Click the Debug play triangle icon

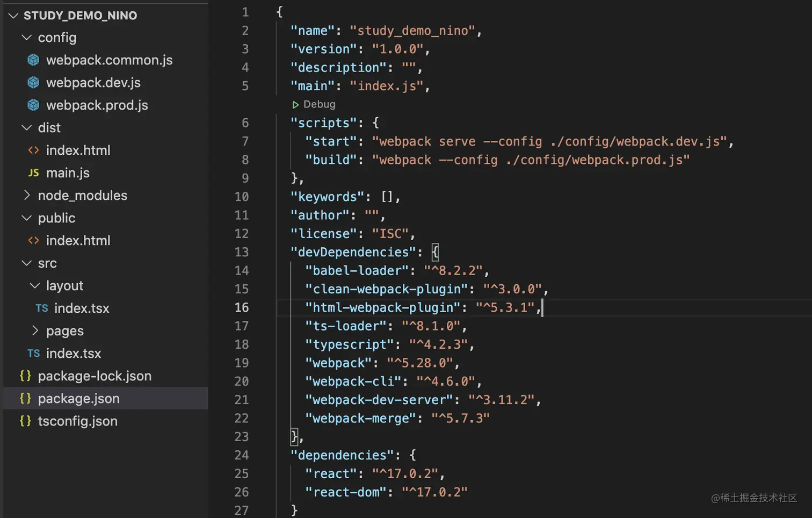pyautogui.click(x=295, y=105)
